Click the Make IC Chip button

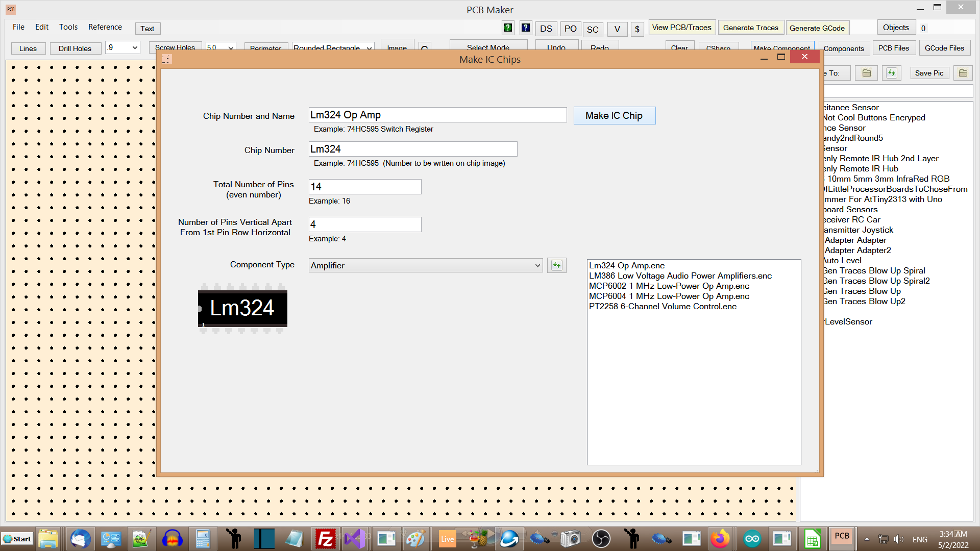tap(614, 116)
